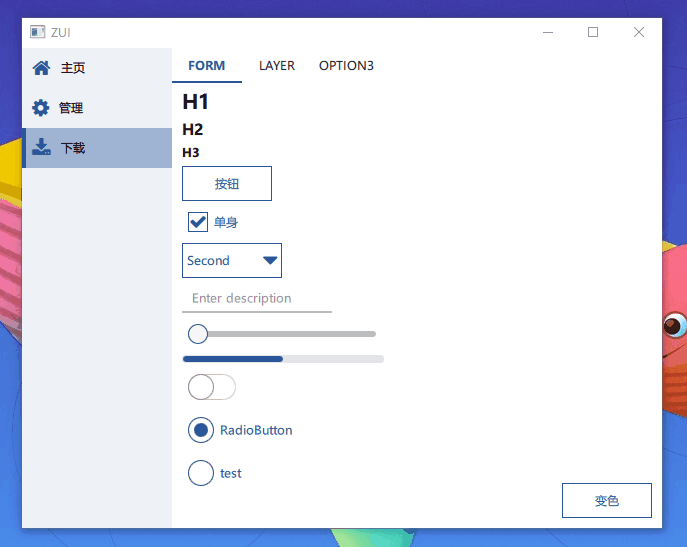
Task: Click the dropdown arrow next to Second
Action: (270, 260)
